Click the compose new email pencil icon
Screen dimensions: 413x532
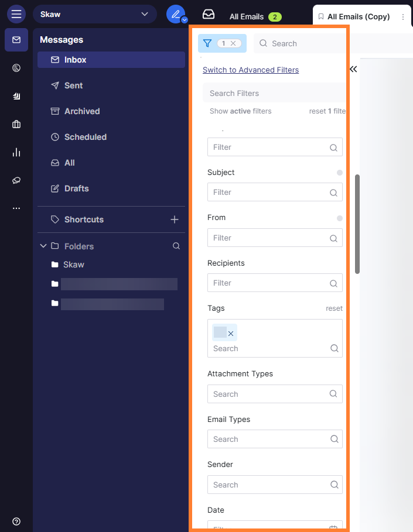pyautogui.click(x=175, y=14)
